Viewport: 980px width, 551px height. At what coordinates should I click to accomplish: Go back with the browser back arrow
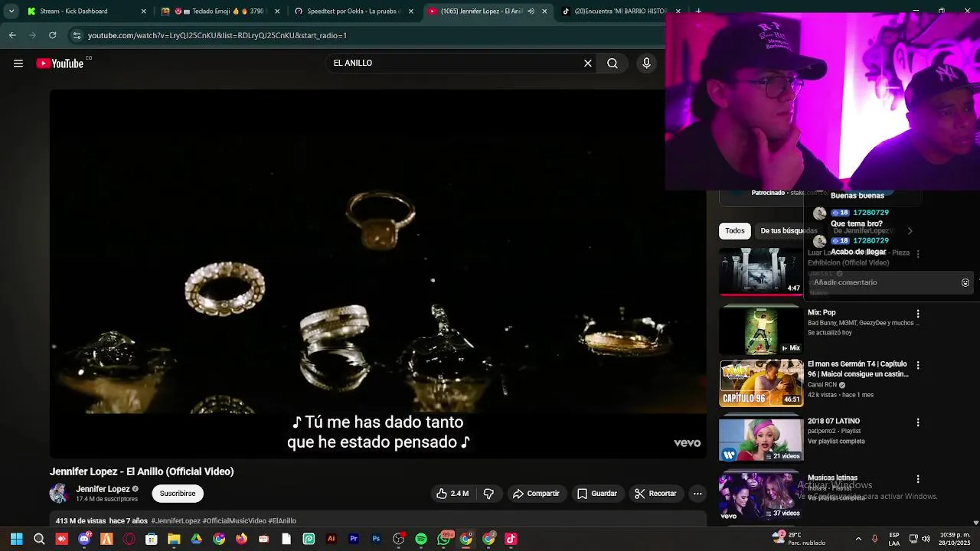(12, 35)
